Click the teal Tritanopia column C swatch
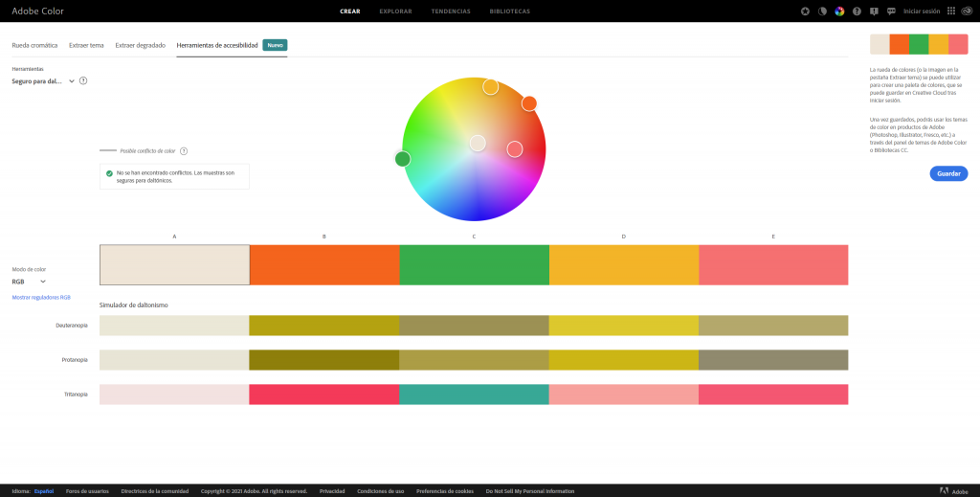 (475, 395)
